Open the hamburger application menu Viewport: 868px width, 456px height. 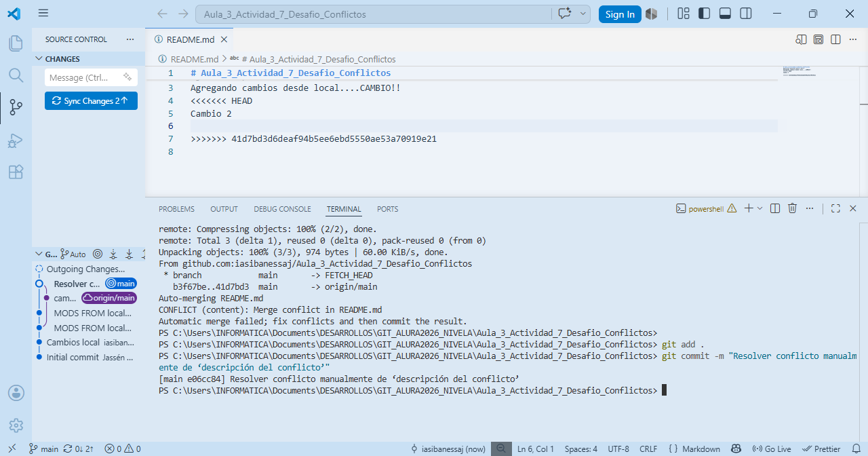[43, 14]
